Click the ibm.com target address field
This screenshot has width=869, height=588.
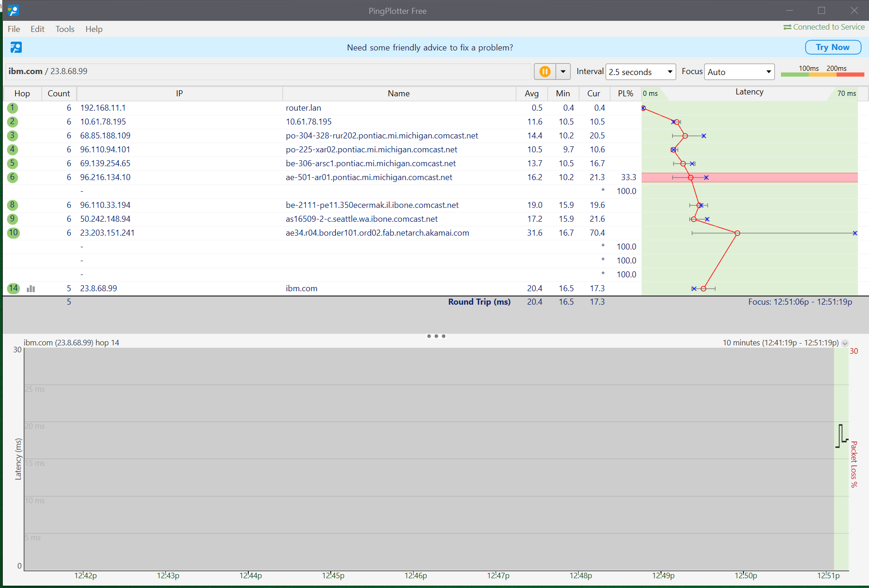(x=268, y=71)
